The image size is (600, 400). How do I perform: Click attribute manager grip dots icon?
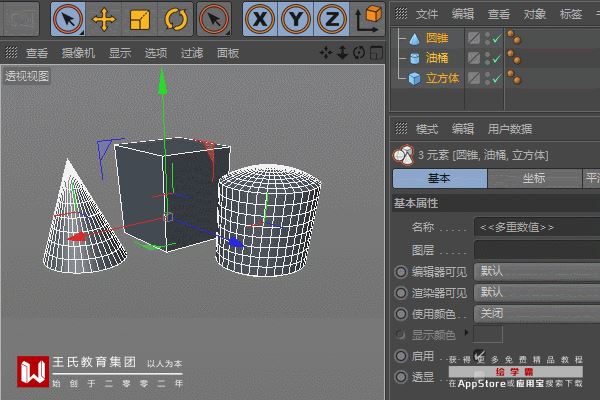(401, 128)
